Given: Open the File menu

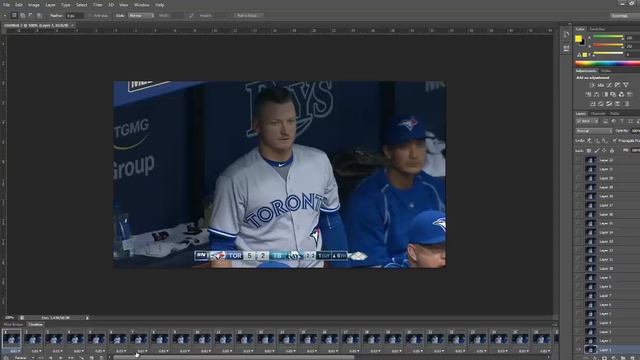Looking at the screenshot, I should [7, 5].
